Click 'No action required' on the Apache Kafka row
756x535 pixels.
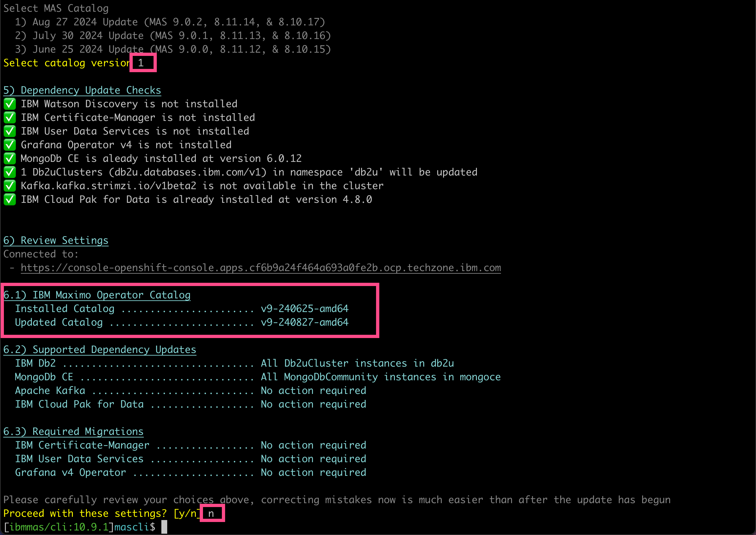tap(314, 391)
